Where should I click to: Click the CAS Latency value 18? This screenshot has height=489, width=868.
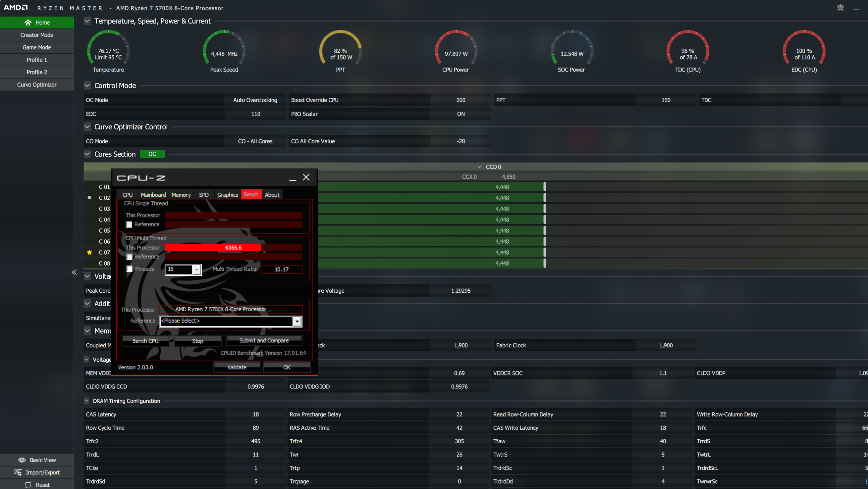255,414
